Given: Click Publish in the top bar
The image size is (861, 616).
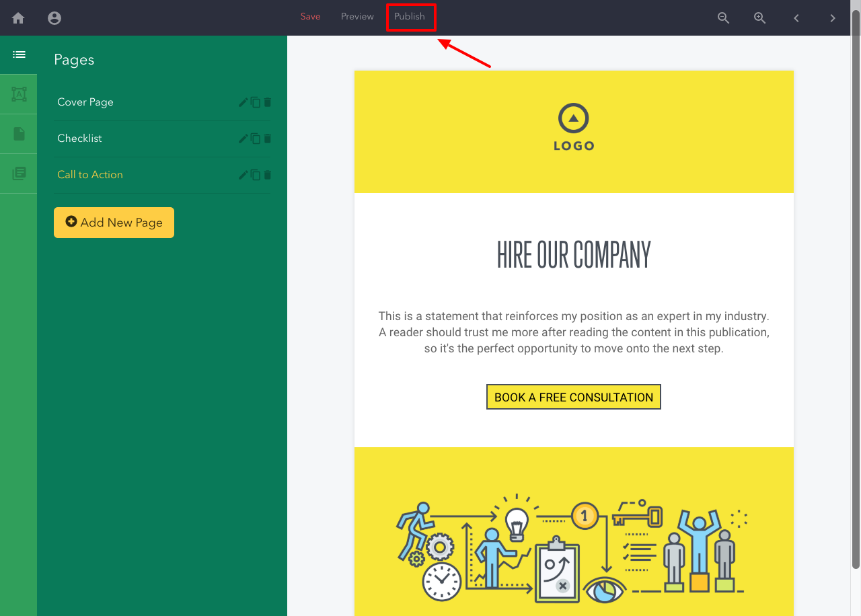Looking at the screenshot, I should coord(410,16).
